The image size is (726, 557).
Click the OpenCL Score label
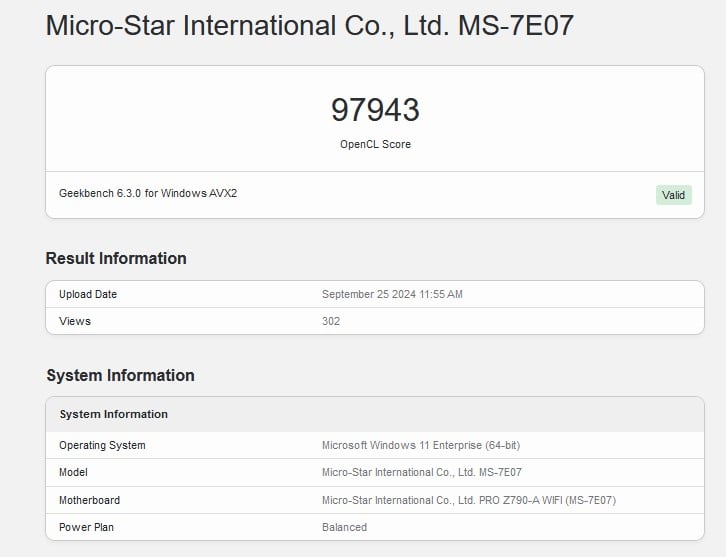(375, 144)
